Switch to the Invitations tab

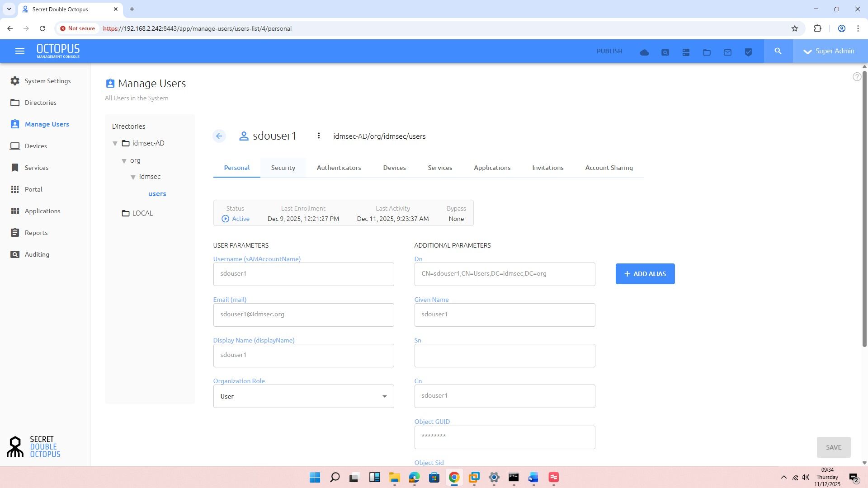pyautogui.click(x=547, y=168)
